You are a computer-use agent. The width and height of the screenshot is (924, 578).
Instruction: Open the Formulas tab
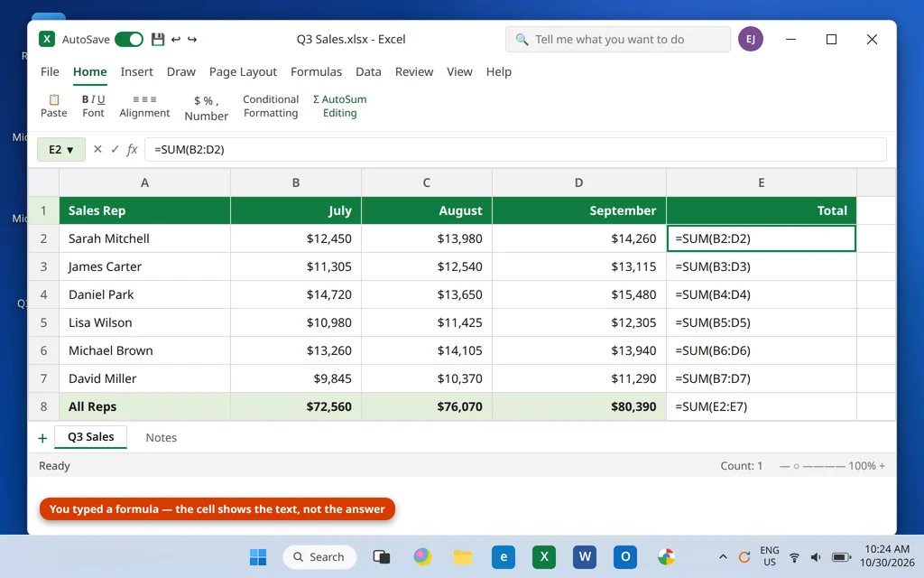[316, 71]
